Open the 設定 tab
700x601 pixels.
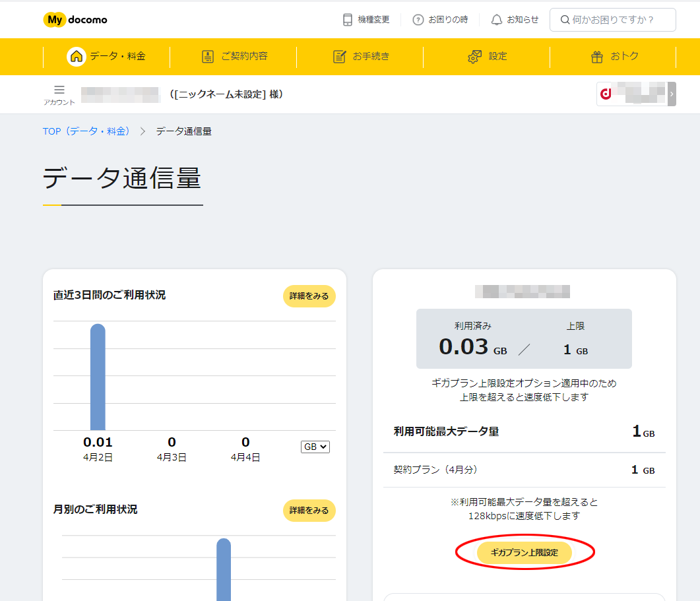(487, 56)
